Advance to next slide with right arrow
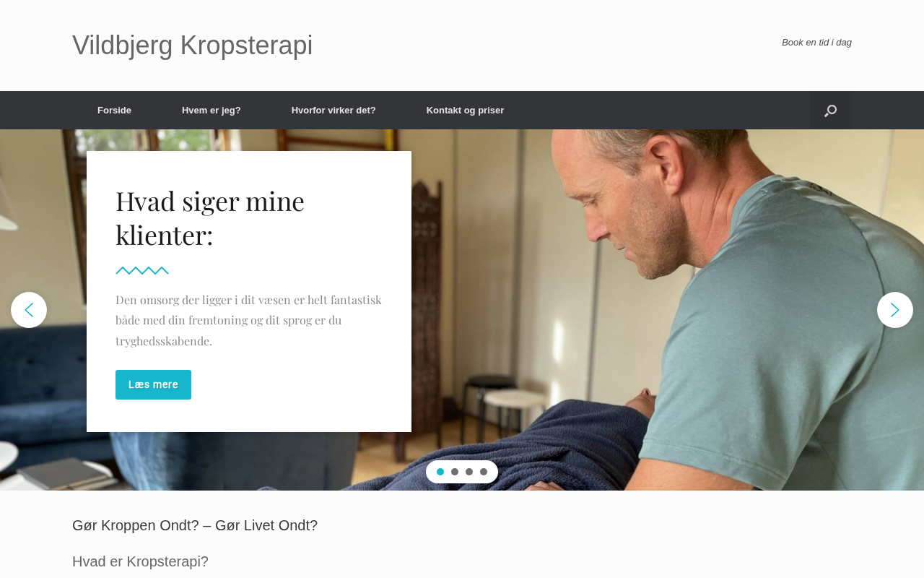 point(895,310)
